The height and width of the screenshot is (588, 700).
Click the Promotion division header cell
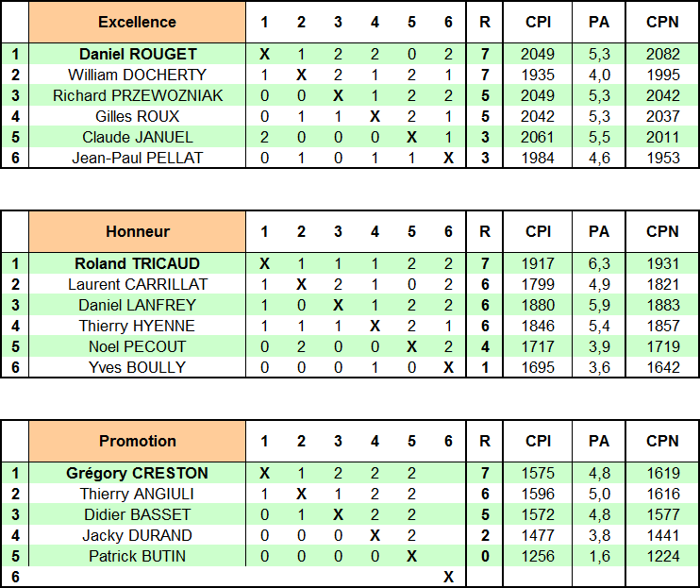tap(137, 441)
